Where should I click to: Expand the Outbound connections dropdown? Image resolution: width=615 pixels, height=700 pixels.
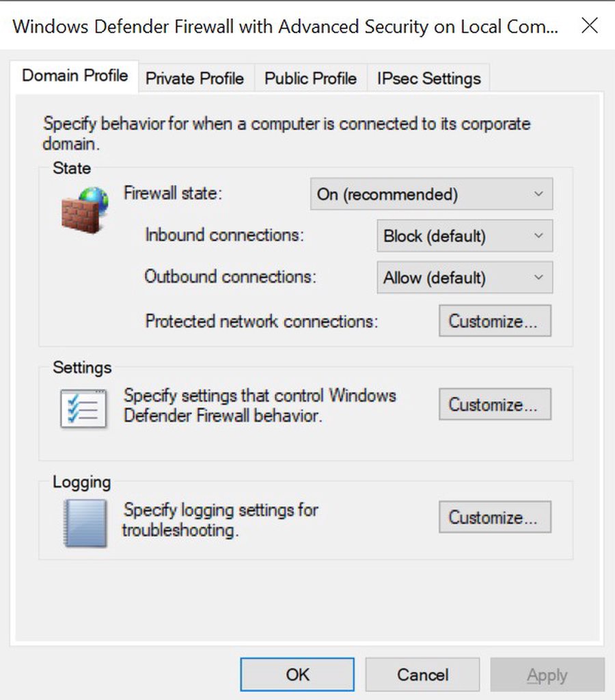pyautogui.click(x=465, y=278)
